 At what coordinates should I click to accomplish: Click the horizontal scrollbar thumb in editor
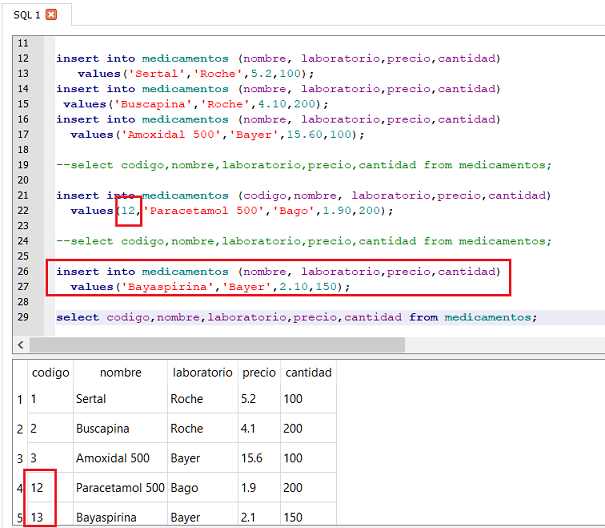pos(217,345)
